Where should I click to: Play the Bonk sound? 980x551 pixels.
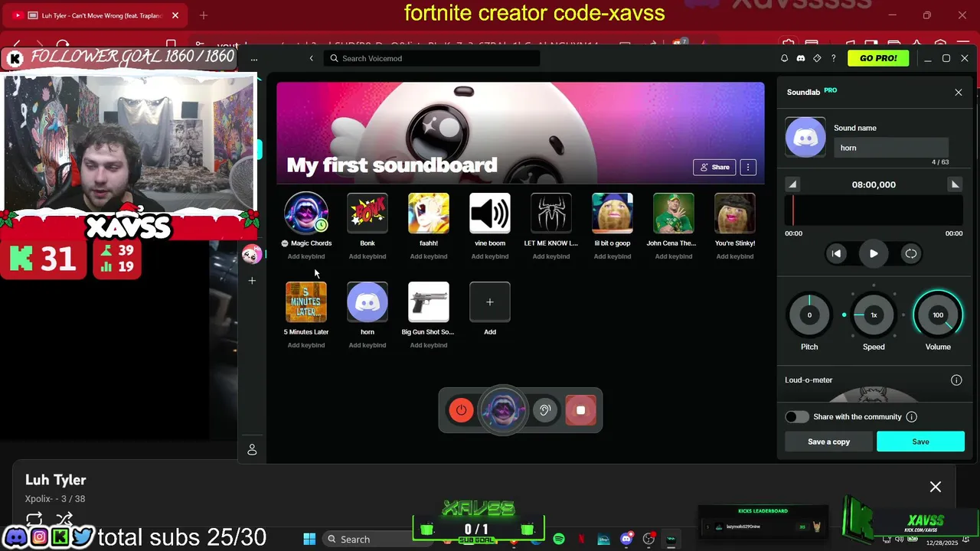tap(367, 213)
